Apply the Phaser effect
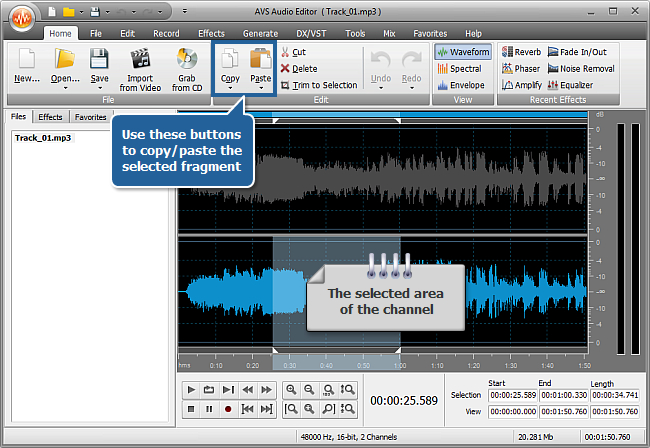Viewport: 650px width, 448px height. click(521, 69)
